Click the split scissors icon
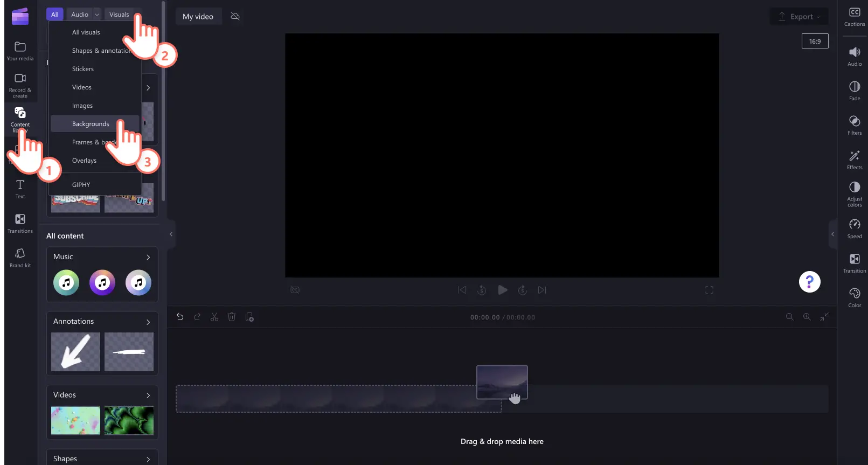 pos(214,317)
